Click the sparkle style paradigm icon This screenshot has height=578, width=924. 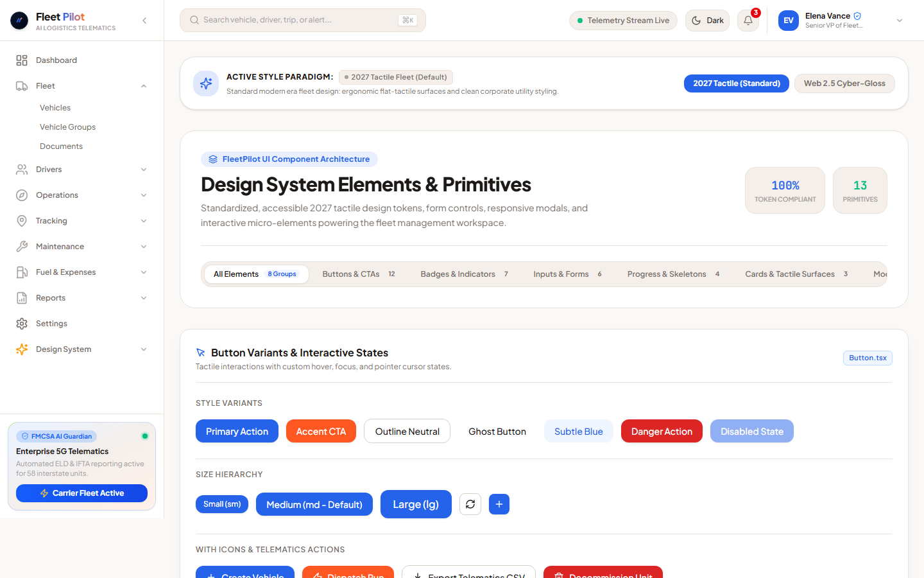tap(206, 83)
